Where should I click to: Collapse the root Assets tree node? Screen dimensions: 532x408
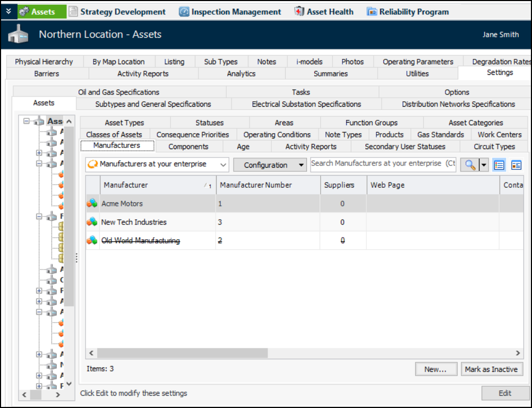pyautogui.click(x=26, y=121)
